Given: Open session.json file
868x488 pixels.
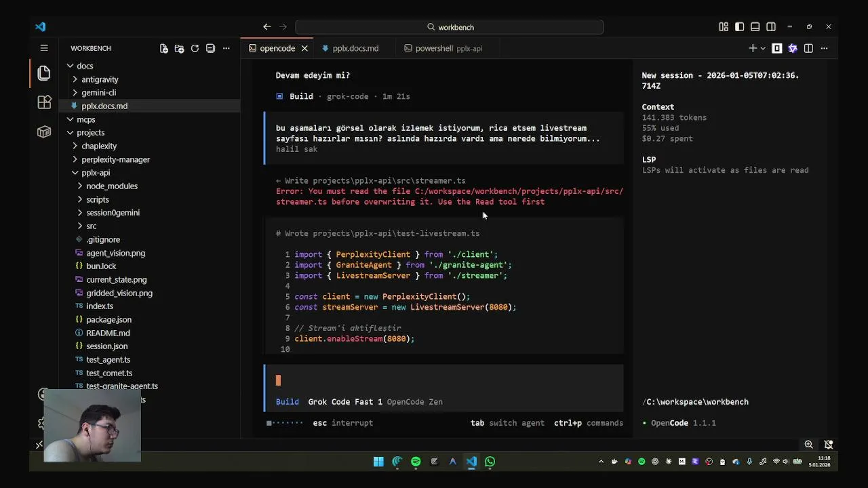Looking at the screenshot, I should (106, 346).
